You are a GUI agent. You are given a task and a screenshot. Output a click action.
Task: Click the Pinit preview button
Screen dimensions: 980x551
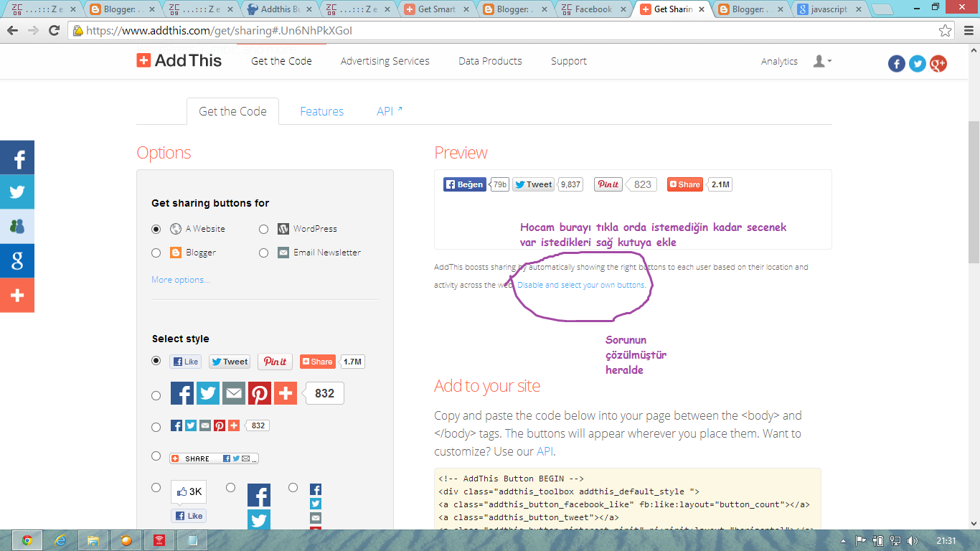pyautogui.click(x=608, y=184)
